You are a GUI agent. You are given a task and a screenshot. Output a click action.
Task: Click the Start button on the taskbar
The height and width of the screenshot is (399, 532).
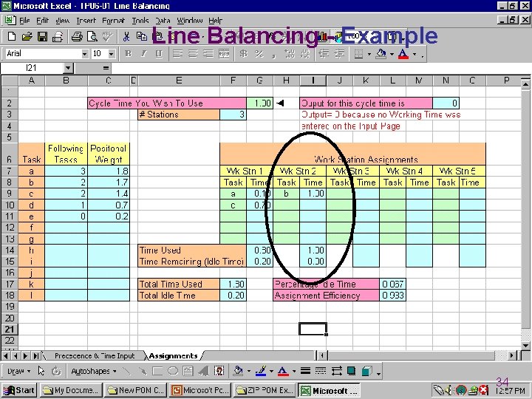pyautogui.click(x=19, y=390)
